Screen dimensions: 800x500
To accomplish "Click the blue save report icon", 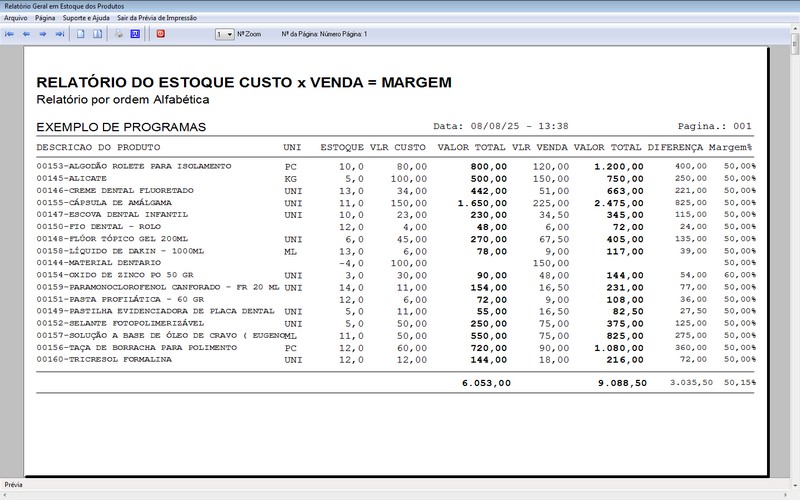I will click(135, 34).
